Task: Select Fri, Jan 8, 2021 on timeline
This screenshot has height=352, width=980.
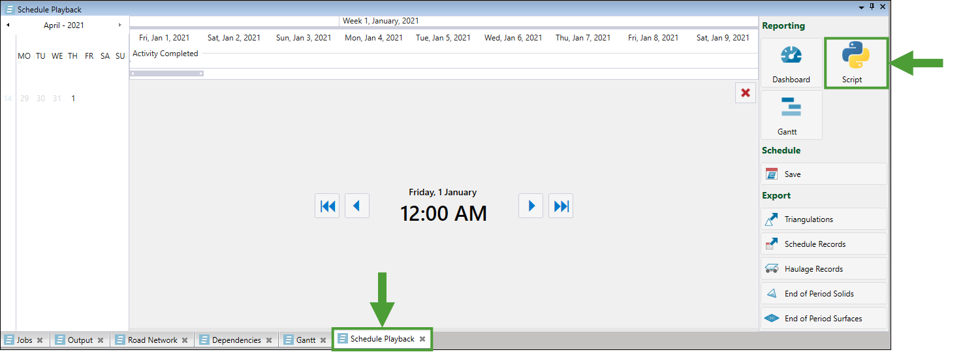Action: [653, 38]
